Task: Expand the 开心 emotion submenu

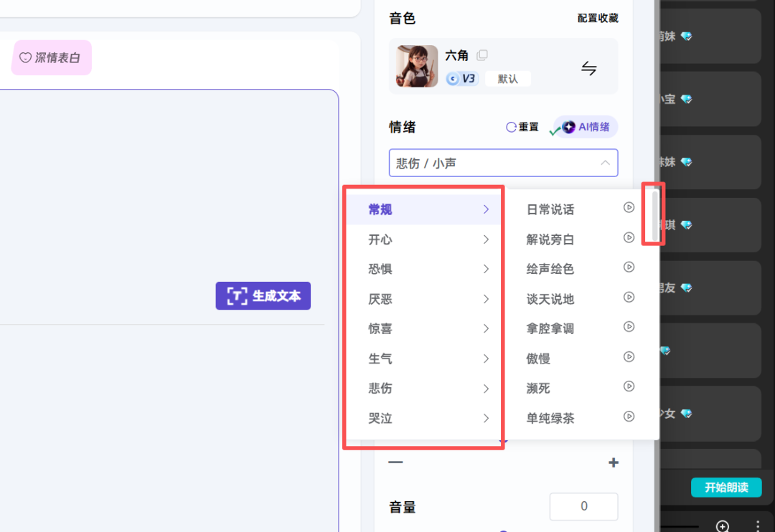Action: [x=380, y=239]
